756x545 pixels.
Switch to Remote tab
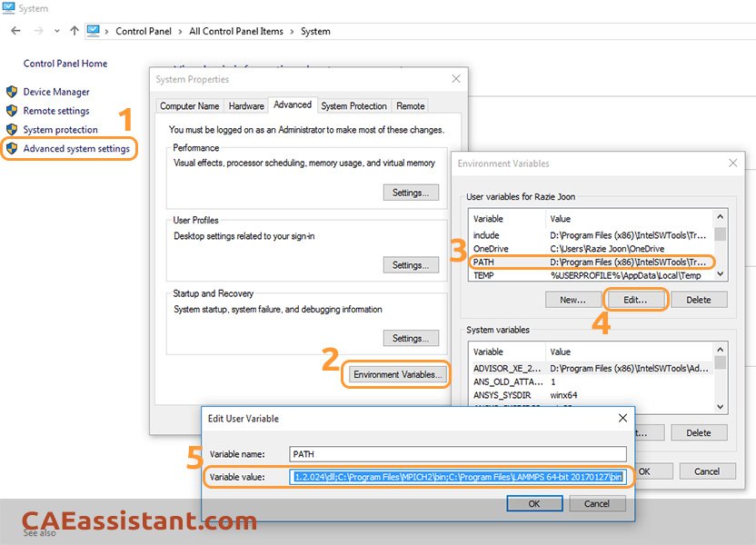point(411,106)
